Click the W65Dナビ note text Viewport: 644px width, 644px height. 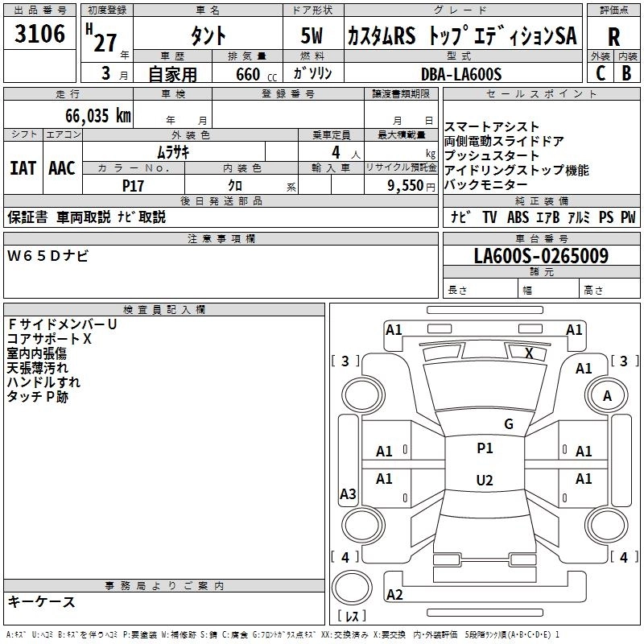(48, 256)
